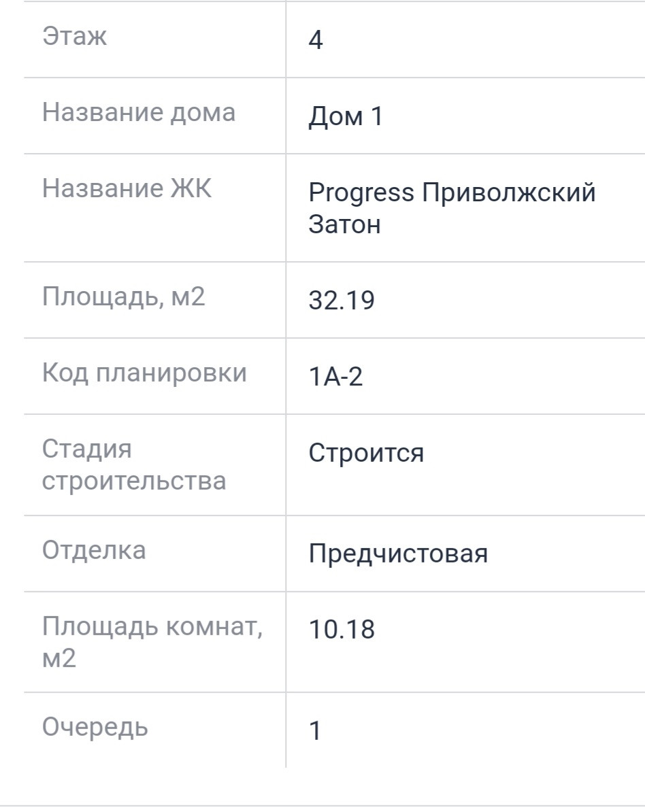Select the room area value 10.18
This screenshot has height=812, width=645.
342,630
